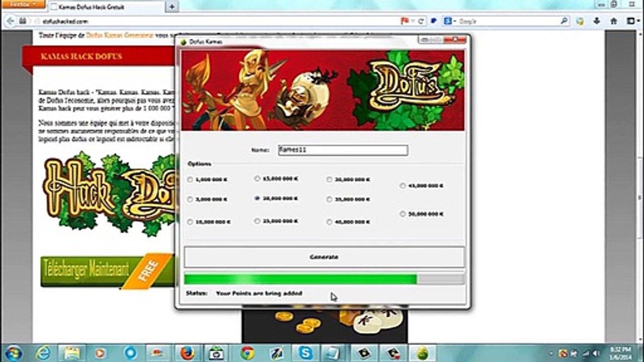The height and width of the screenshot is (362, 644).
Task: Click Télécharger Maintenant FREE download button
Action: tap(107, 270)
